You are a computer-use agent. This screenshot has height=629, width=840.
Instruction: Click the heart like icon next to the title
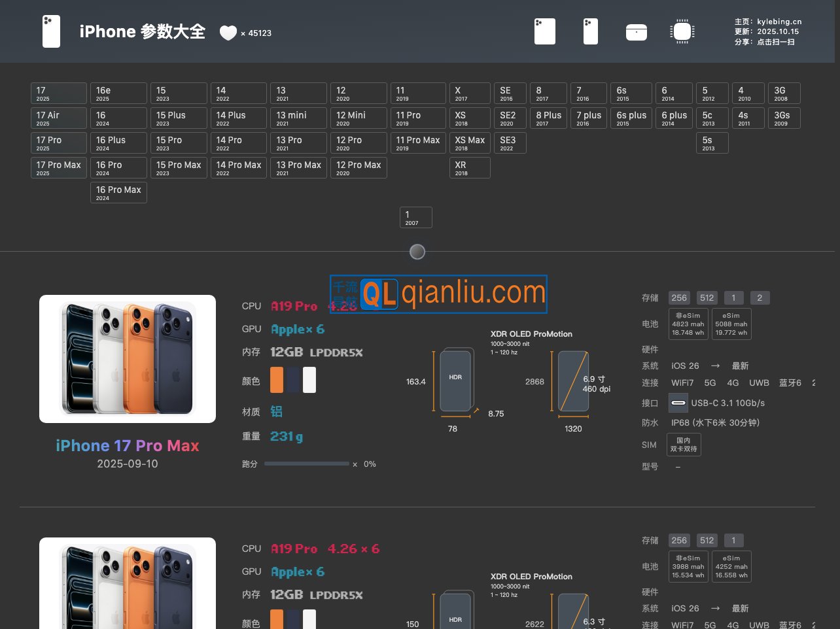(228, 32)
